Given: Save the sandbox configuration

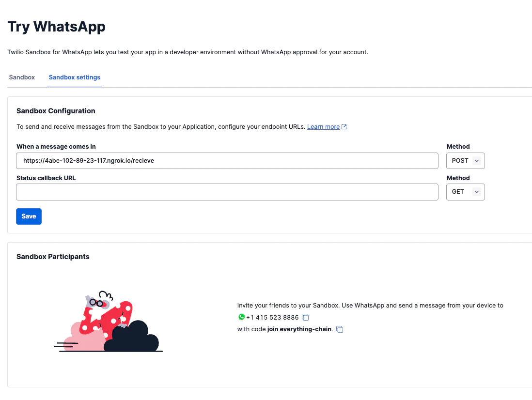Looking at the screenshot, I should 29,216.
